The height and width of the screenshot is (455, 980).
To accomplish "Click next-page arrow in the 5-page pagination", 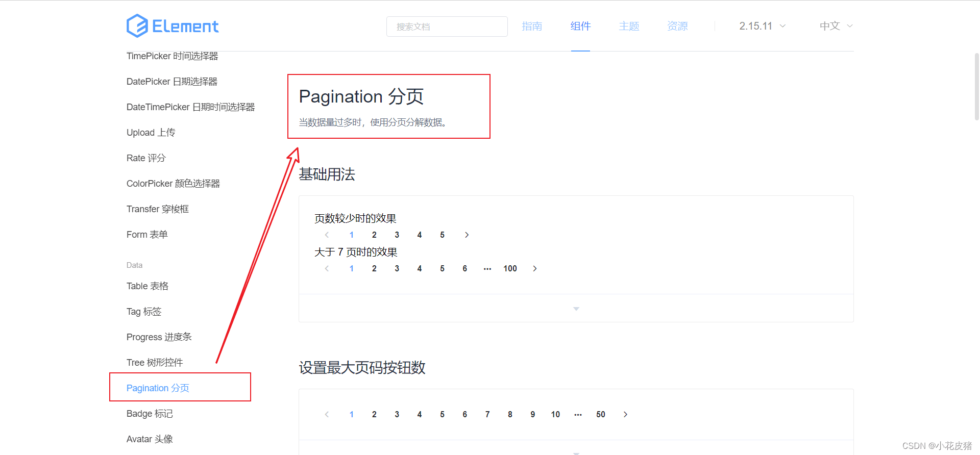I will click(467, 235).
